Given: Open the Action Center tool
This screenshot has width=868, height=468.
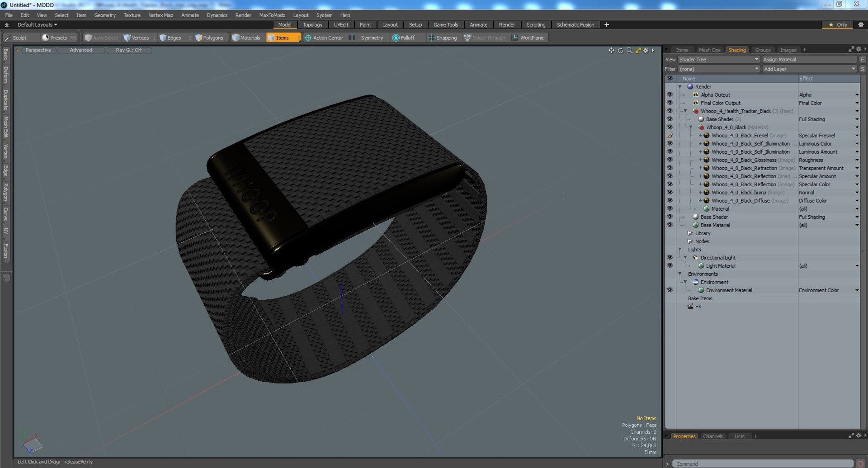Looking at the screenshot, I should (x=324, y=38).
